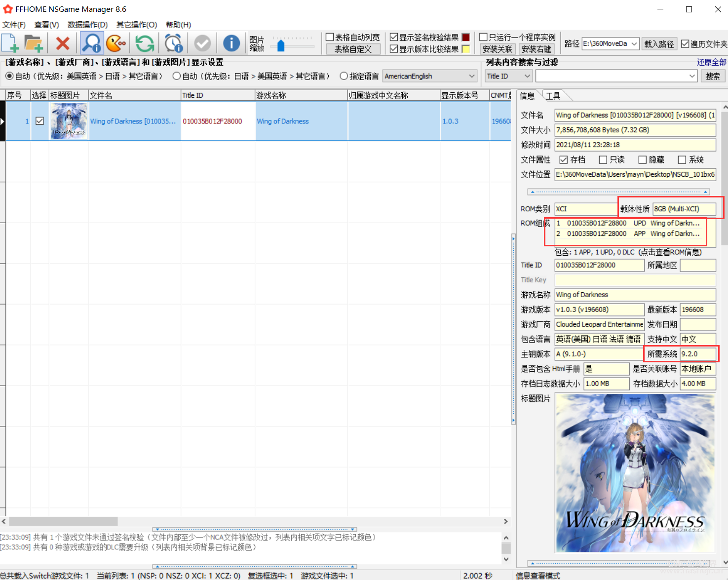
Task: Toggle 遍历文件夹 checkbox
Action: pos(685,44)
